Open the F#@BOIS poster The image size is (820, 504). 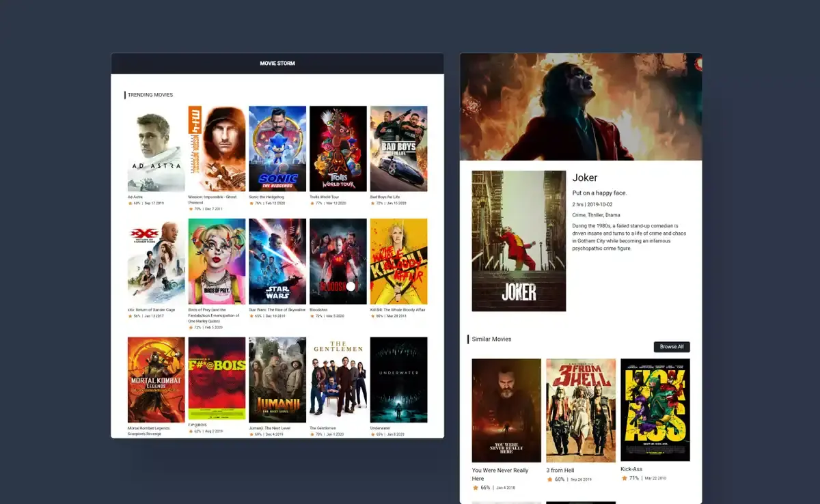(217, 378)
